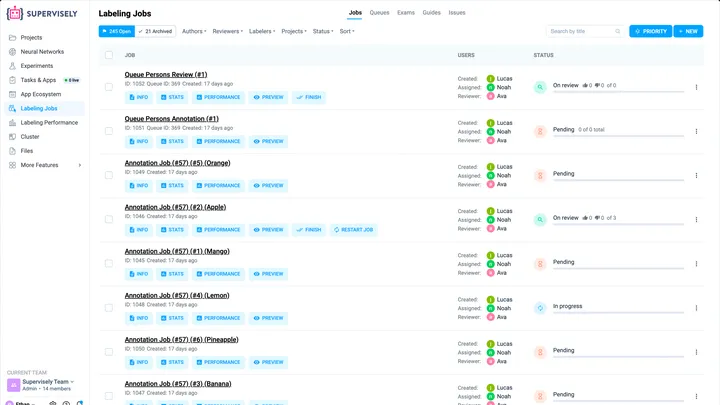Open three-dot menu for Mango annotation job

696,264
